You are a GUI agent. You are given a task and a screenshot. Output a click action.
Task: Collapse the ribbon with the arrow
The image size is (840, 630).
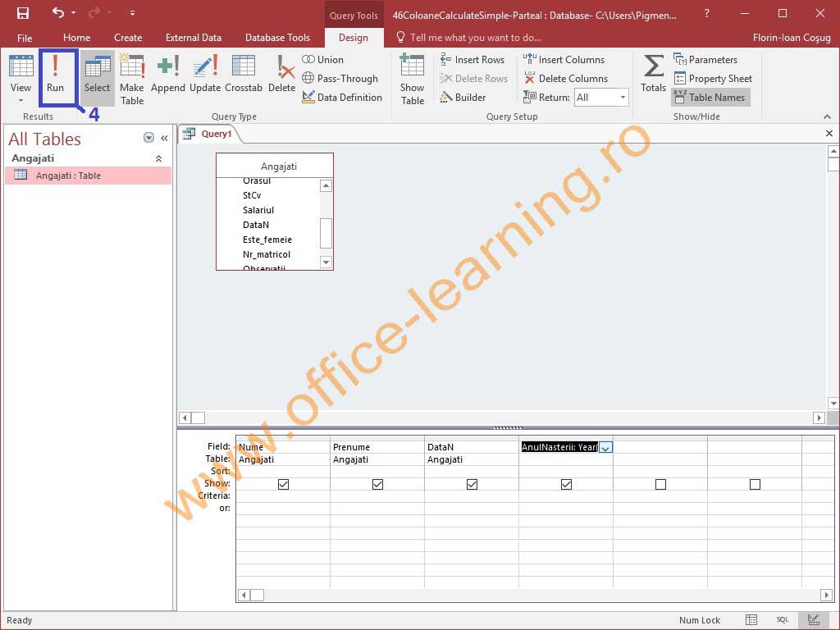click(827, 116)
